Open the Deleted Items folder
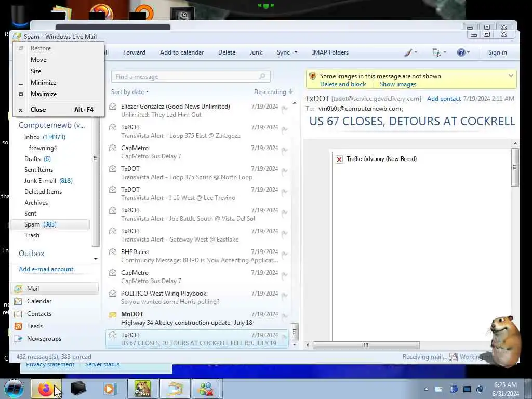 (x=43, y=192)
